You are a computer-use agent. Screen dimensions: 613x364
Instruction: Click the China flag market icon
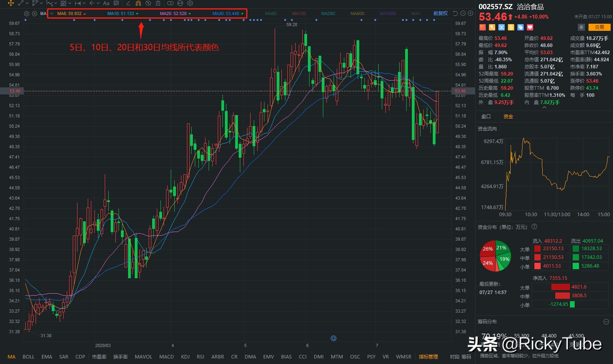[x=482, y=27]
